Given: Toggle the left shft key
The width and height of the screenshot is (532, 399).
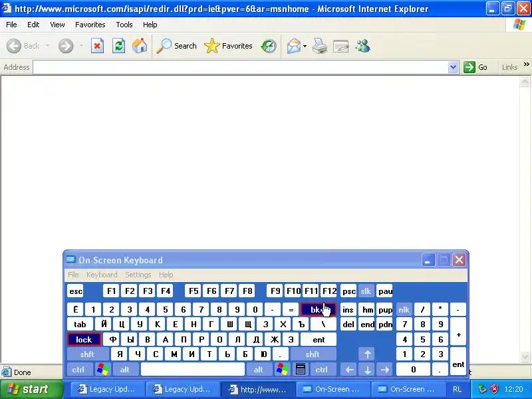Looking at the screenshot, I should tap(87, 354).
